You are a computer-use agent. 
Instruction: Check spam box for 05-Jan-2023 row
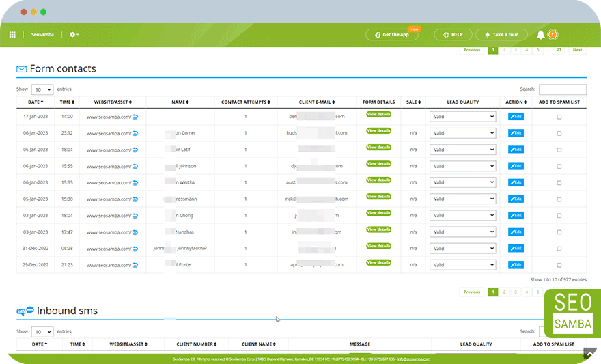(x=559, y=199)
